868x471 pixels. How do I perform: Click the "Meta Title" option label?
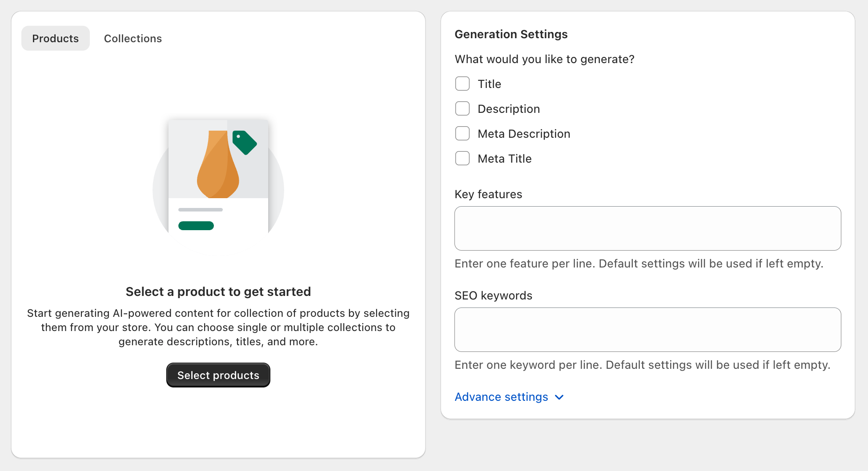pos(504,159)
